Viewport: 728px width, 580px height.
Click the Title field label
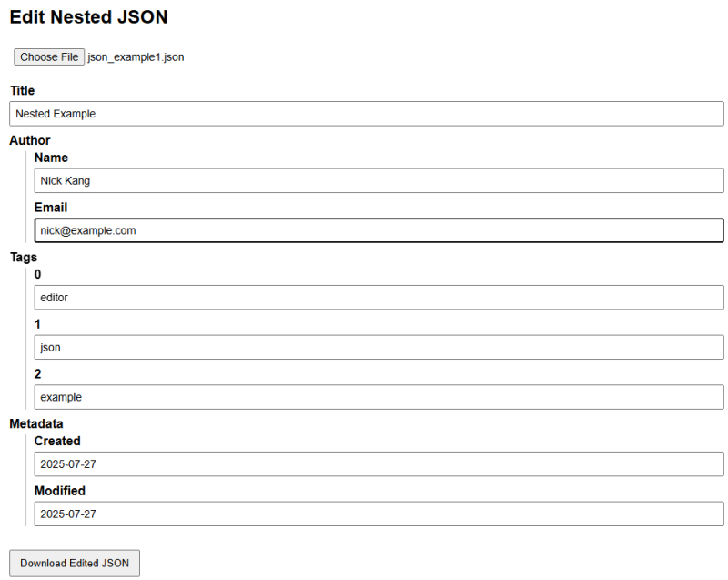22,91
